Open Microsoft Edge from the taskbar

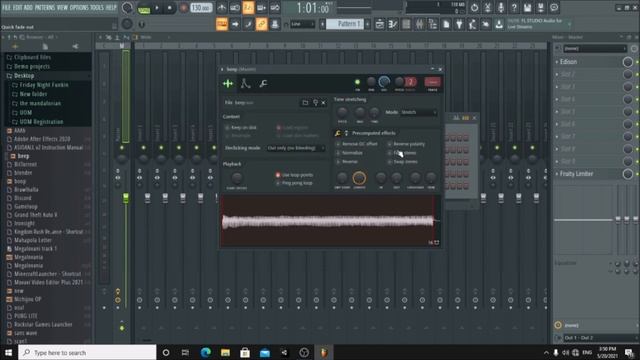coord(205,352)
